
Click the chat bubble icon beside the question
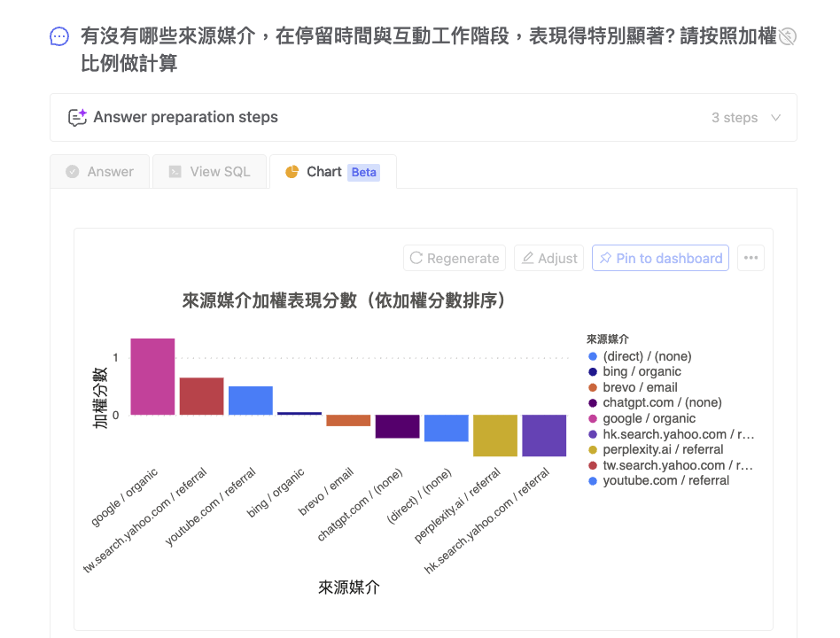59,37
